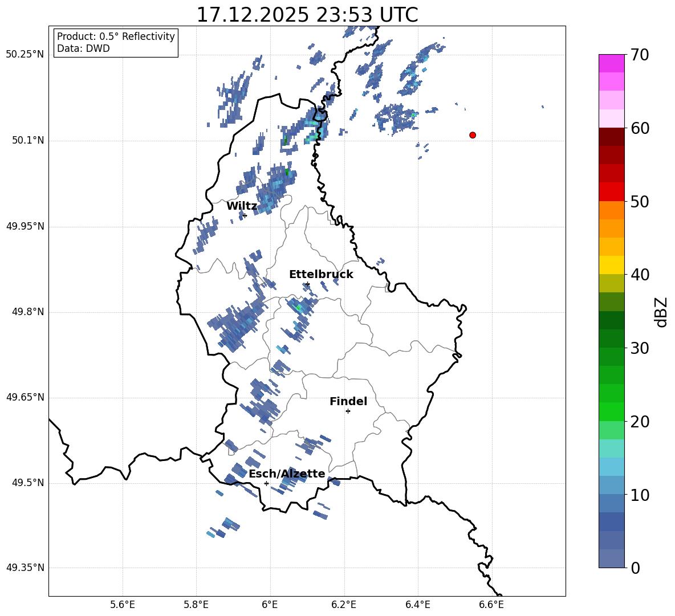The image size is (675, 616).
Task: Click the Ettelbruck city label
Action: pos(321,275)
